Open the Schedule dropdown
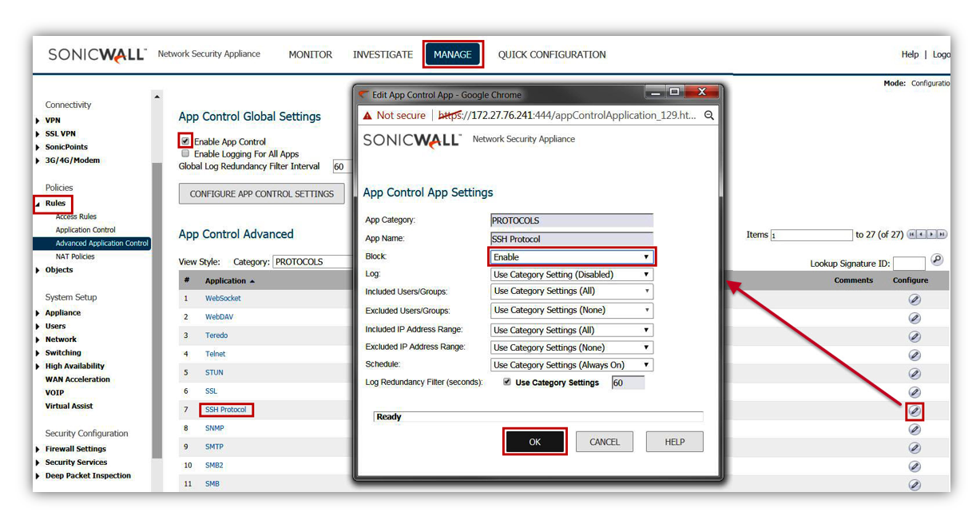 coord(572,365)
